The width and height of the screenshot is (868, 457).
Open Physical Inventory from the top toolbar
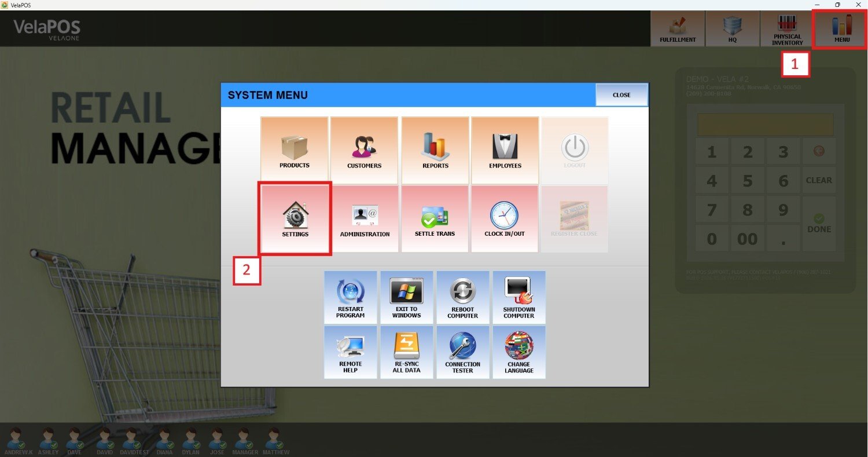(787, 30)
